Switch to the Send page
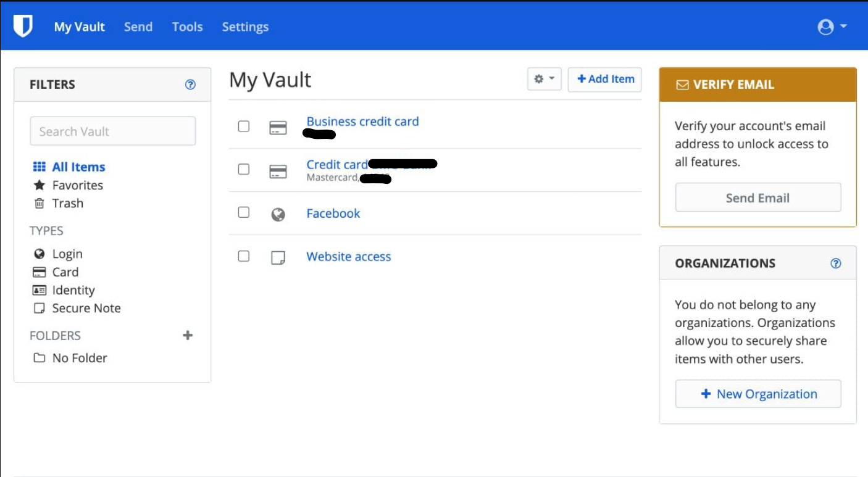 click(x=138, y=27)
